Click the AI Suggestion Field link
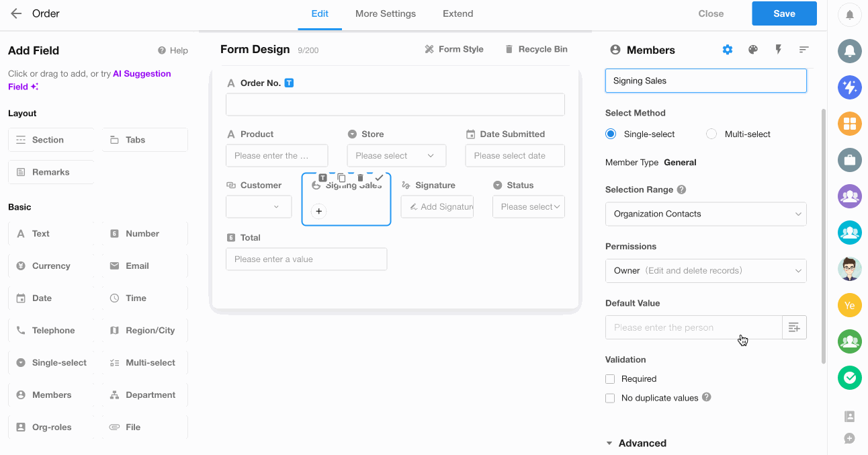 142,74
